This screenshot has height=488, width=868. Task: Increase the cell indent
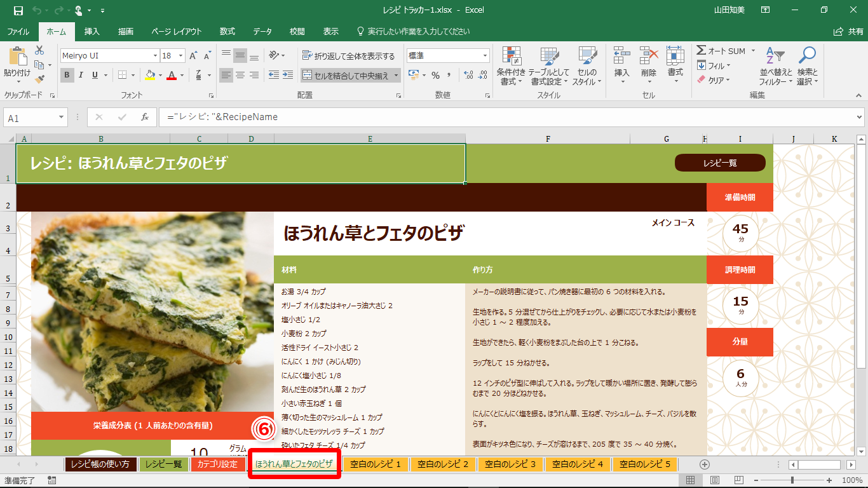point(289,75)
